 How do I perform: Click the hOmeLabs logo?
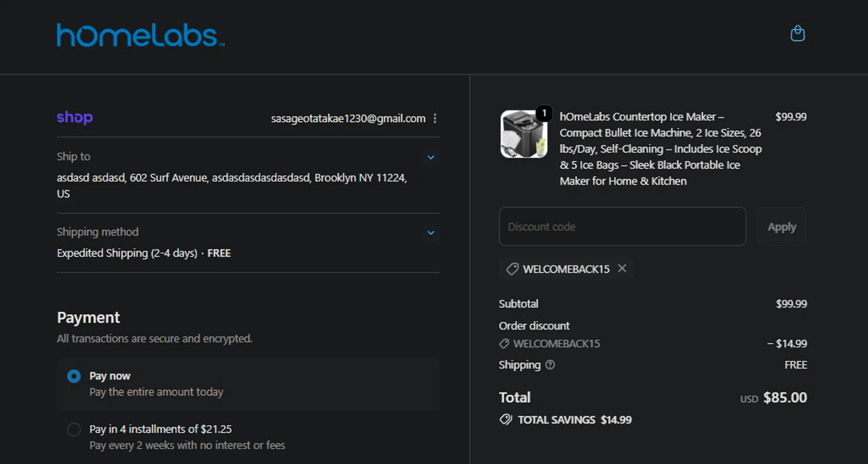pos(141,35)
